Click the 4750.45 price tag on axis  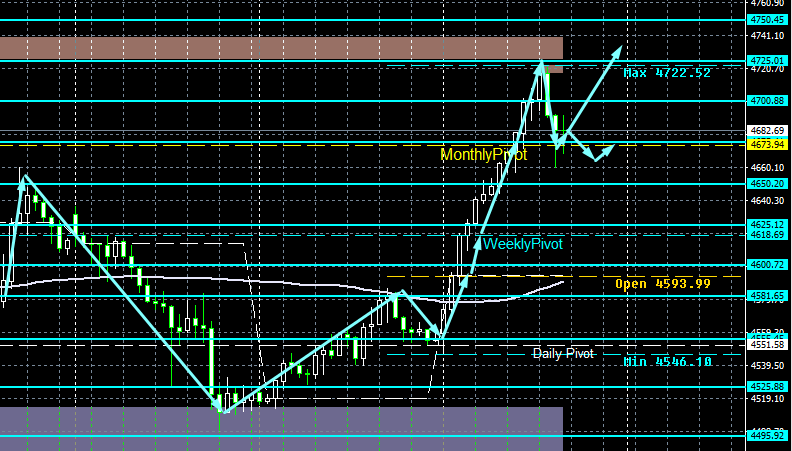(767, 20)
